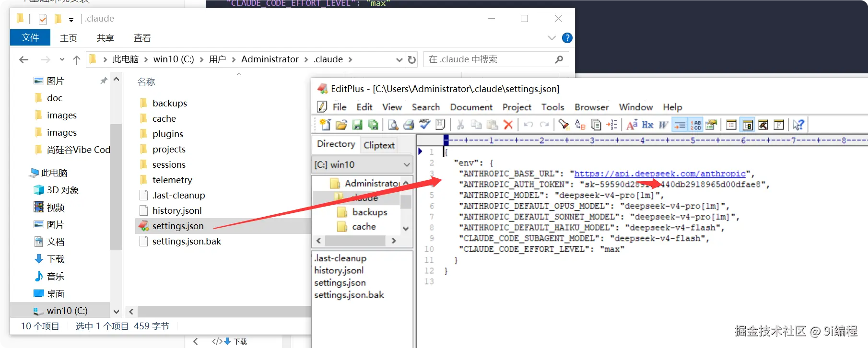Select history.jsonl in Explorer file list
This screenshot has width=868, height=348.
click(177, 210)
